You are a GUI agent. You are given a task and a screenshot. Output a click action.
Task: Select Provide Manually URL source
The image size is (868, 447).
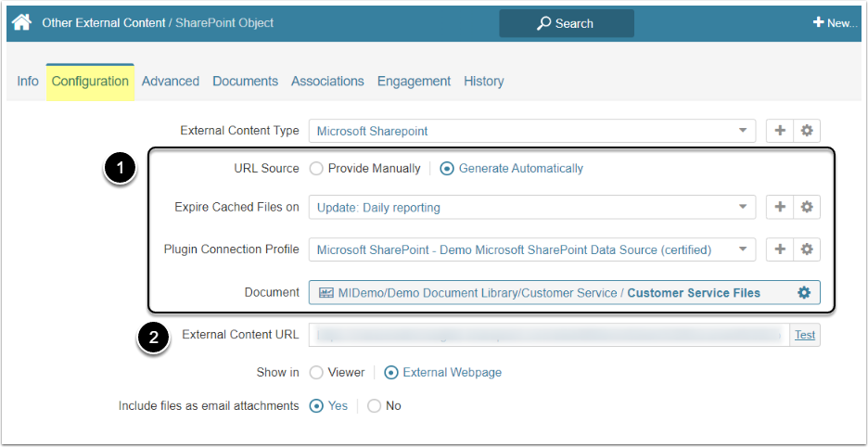tap(317, 169)
